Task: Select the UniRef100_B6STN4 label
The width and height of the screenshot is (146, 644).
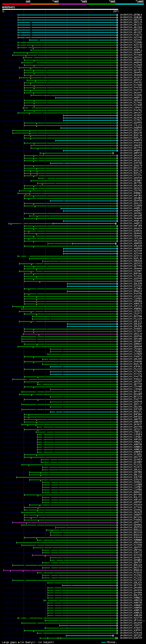Action: pyautogui.click(x=131, y=316)
